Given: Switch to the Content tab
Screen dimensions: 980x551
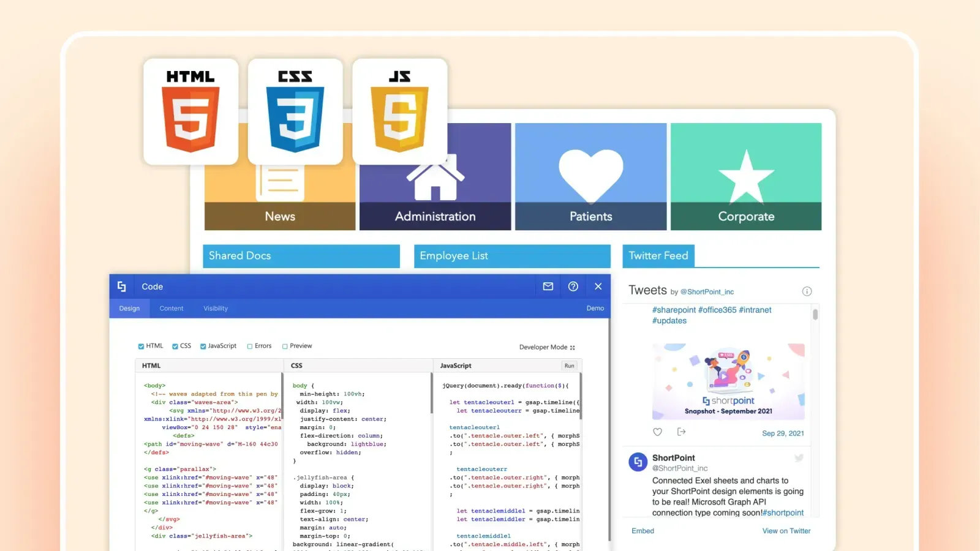Looking at the screenshot, I should click(171, 308).
